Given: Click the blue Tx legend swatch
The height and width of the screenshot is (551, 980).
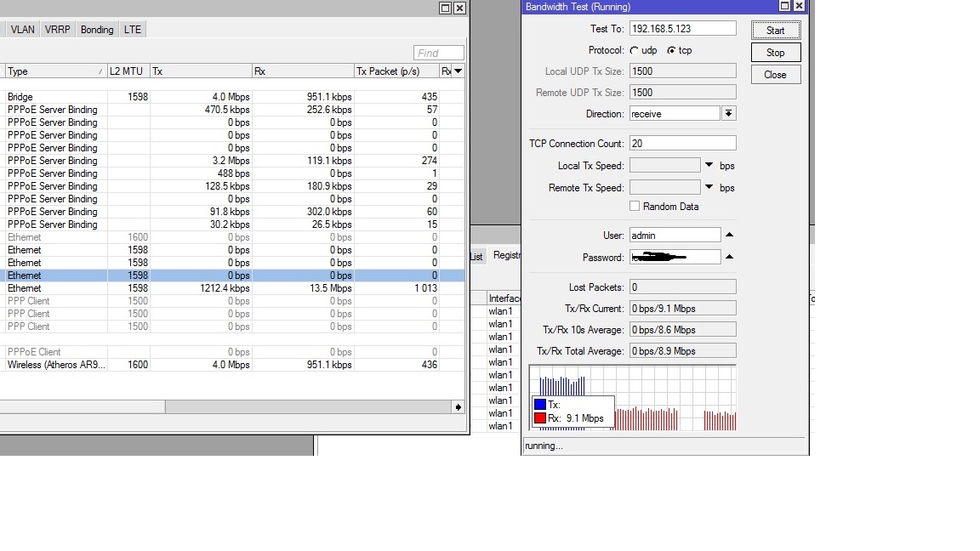Looking at the screenshot, I should (x=540, y=405).
